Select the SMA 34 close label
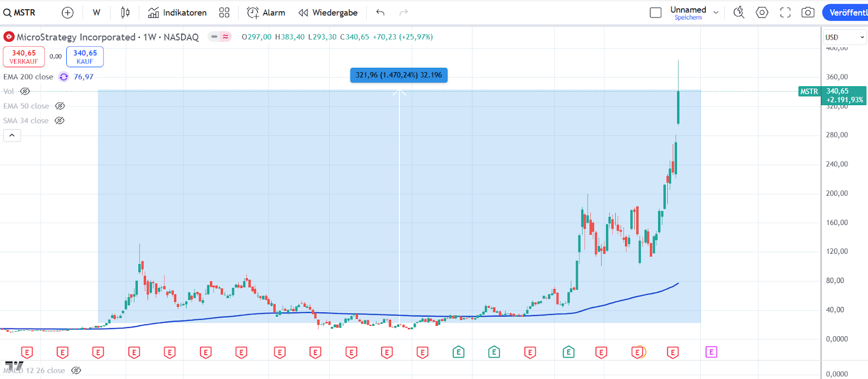Viewport: 868px width, 379px height. [x=26, y=121]
